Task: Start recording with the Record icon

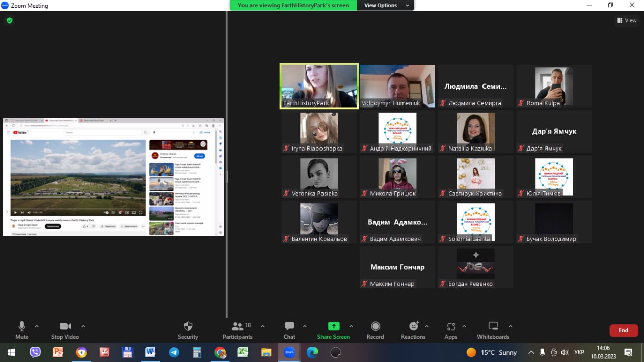Action: (x=375, y=330)
